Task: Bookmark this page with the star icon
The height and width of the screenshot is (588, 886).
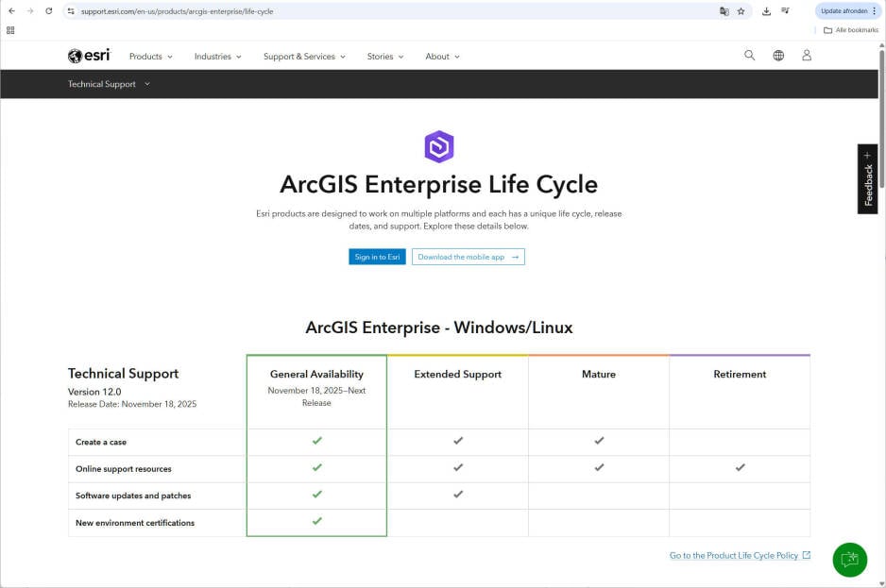Action: (741, 11)
